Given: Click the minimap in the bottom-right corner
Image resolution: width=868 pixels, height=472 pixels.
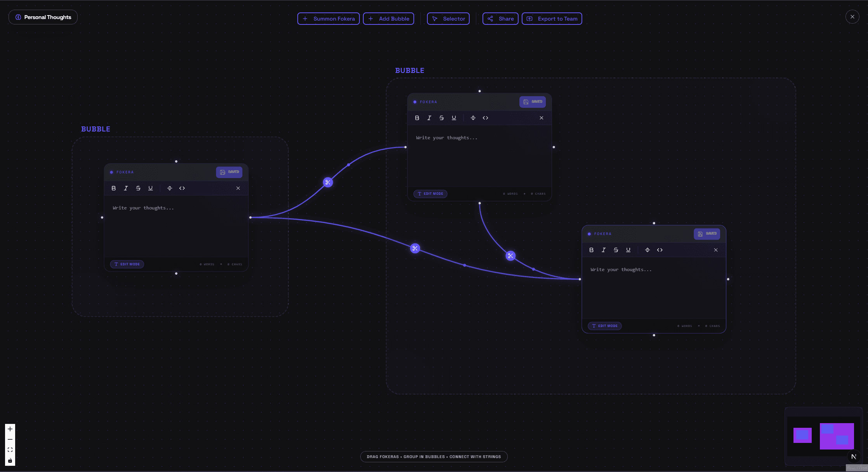Looking at the screenshot, I should tap(823, 436).
